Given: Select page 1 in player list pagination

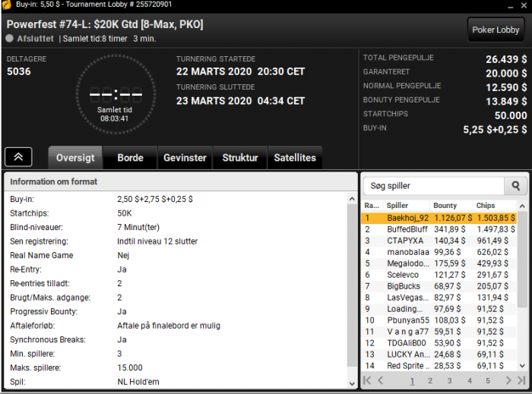Looking at the screenshot, I should pyautogui.click(x=412, y=381).
